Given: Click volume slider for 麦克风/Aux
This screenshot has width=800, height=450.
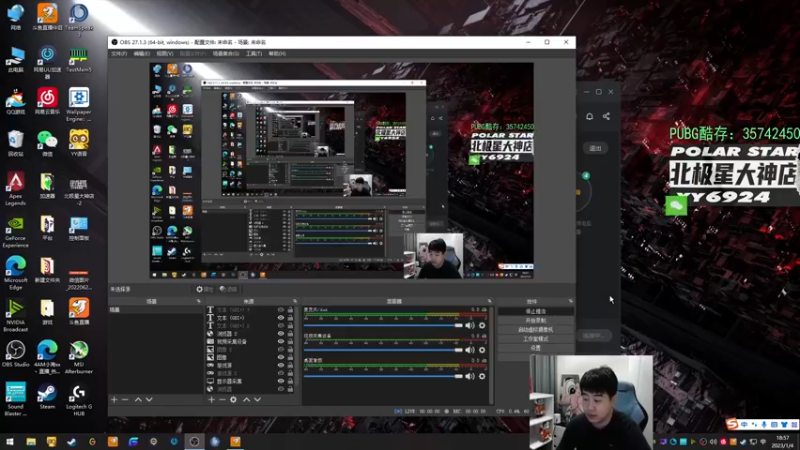Looking at the screenshot, I should pos(383,325).
